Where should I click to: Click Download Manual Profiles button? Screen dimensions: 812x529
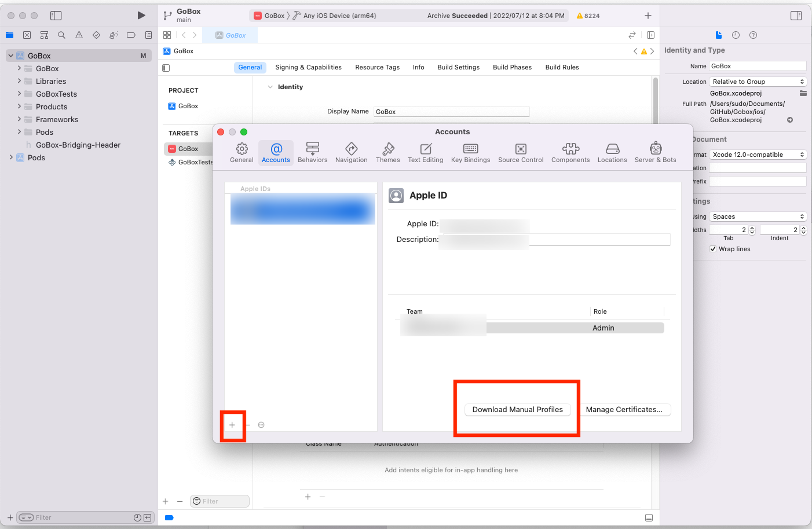517,409
